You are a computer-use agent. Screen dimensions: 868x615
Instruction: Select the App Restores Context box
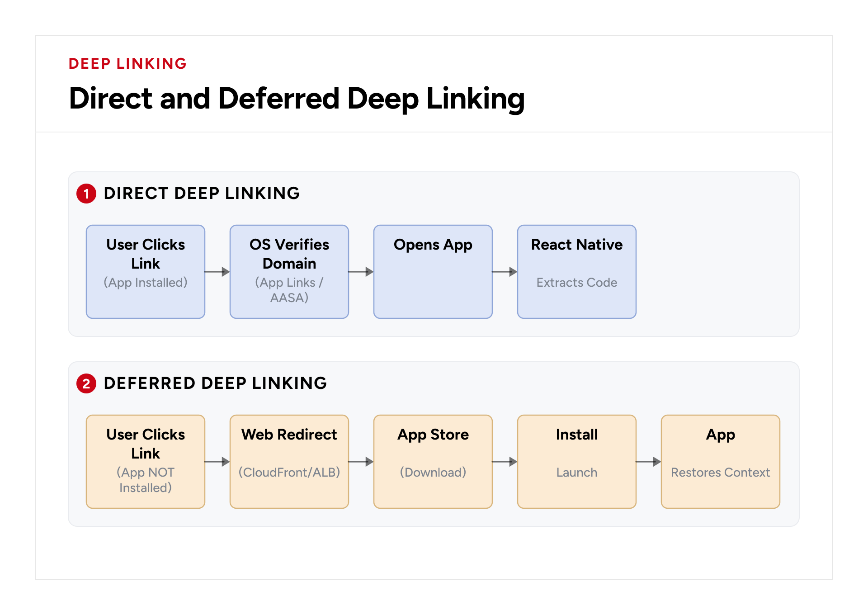pyautogui.click(x=721, y=462)
